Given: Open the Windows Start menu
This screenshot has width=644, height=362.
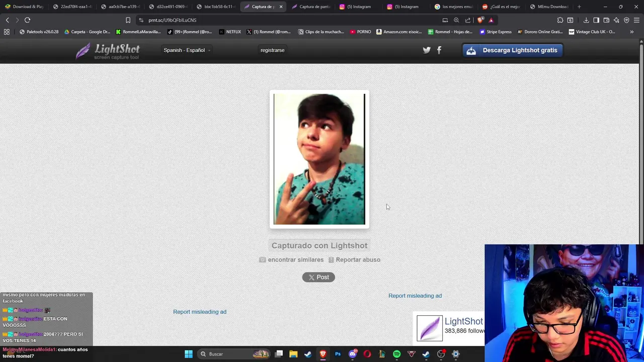Looking at the screenshot, I should pos(189,354).
